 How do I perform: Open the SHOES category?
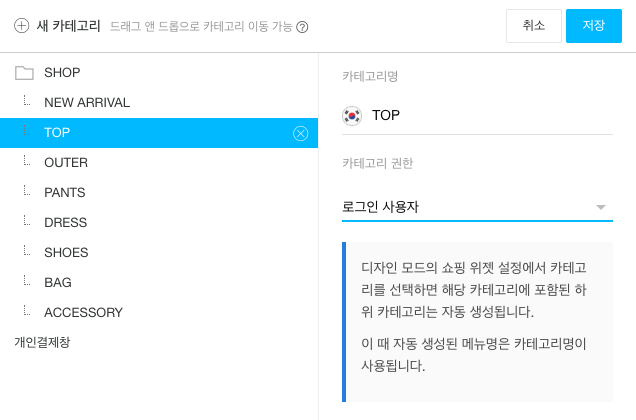click(x=159, y=252)
